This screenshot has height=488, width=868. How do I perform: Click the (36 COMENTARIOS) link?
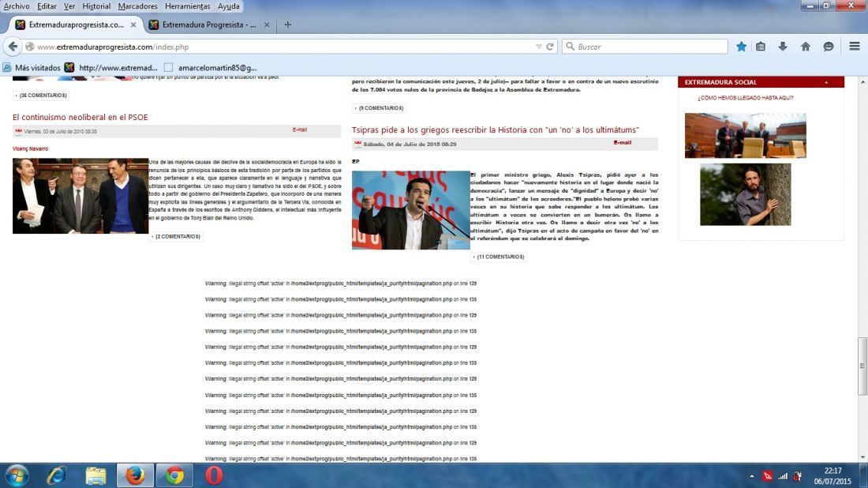(43, 96)
